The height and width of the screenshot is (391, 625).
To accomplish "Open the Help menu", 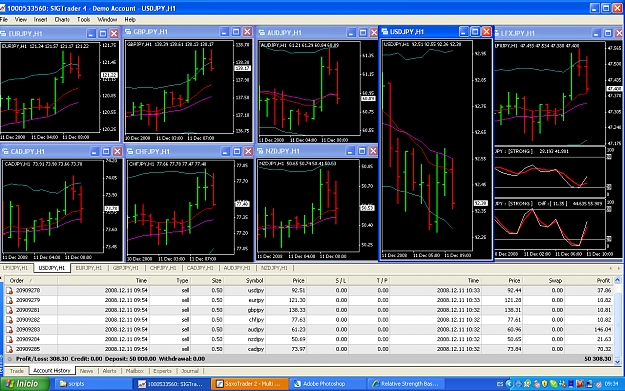I will coord(130,19).
